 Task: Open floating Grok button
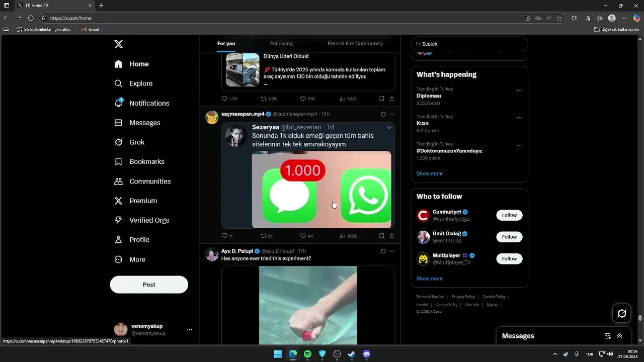click(x=622, y=314)
